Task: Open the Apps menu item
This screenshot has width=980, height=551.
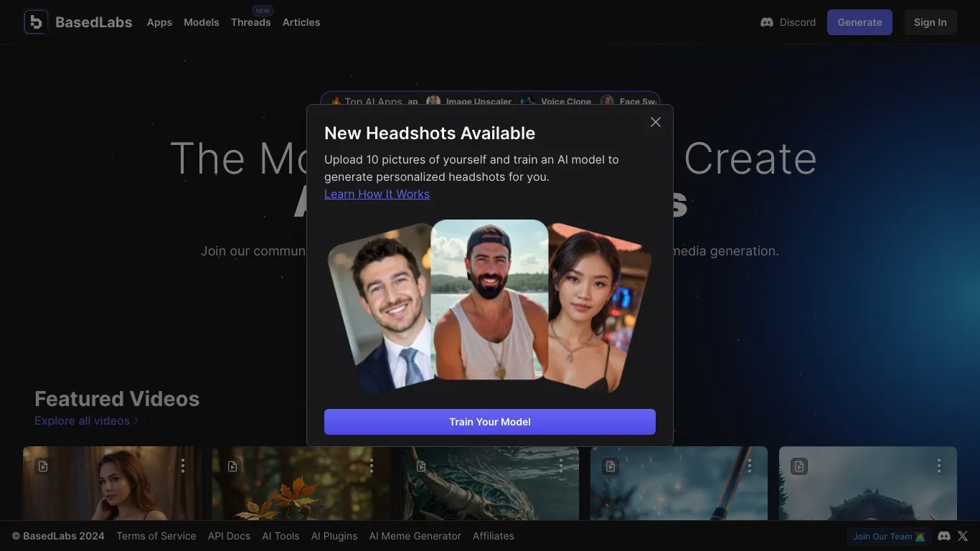Action: pyautogui.click(x=159, y=22)
